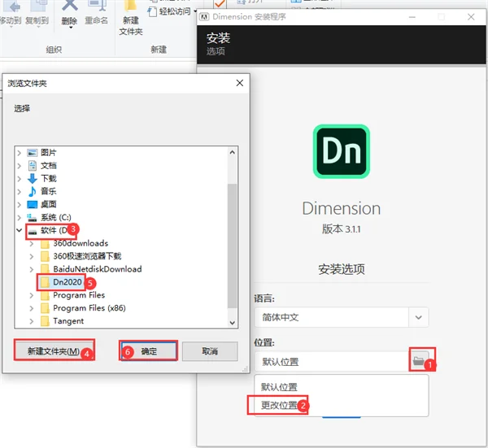Select the 系统 (C:) drive
Image resolution: width=488 pixels, height=448 pixels.
click(56, 217)
